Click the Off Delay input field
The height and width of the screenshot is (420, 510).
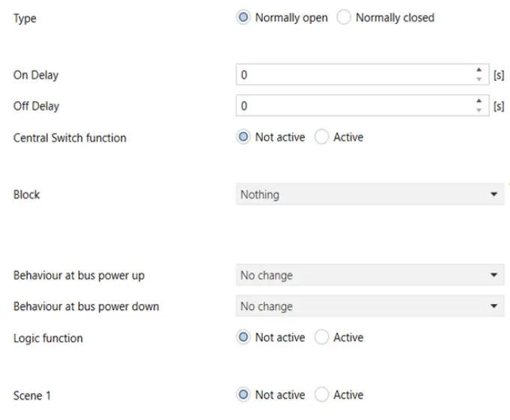point(352,106)
